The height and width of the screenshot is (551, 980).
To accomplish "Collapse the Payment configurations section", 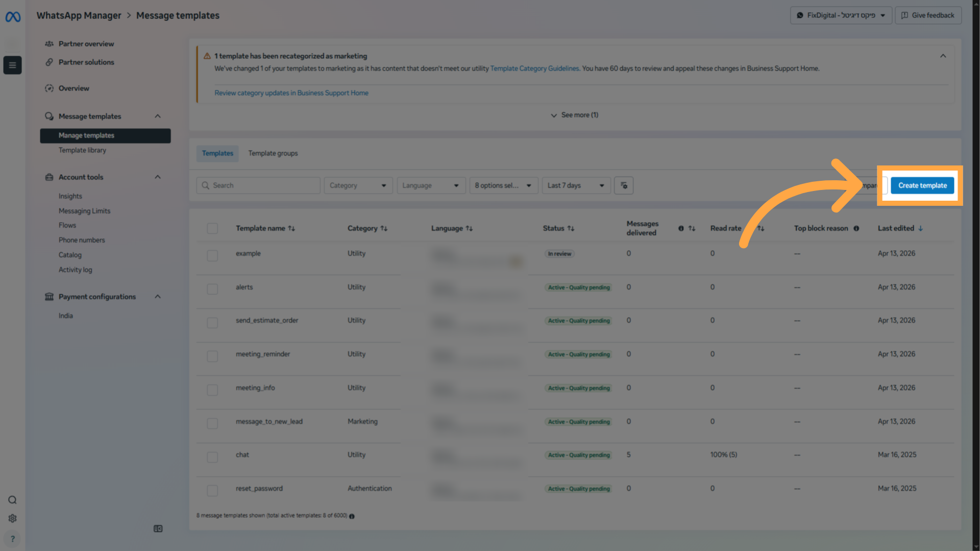I will coord(158,297).
